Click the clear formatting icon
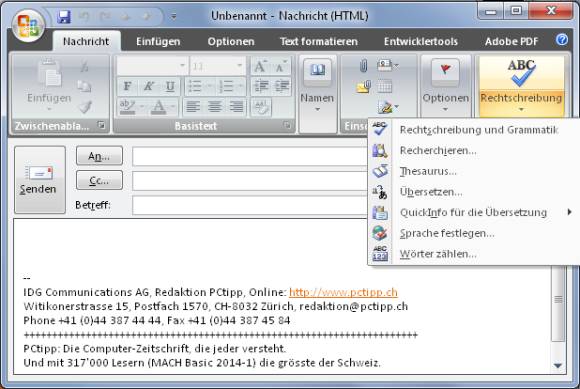Image resolution: width=580 pixels, height=389 pixels. 261,107
